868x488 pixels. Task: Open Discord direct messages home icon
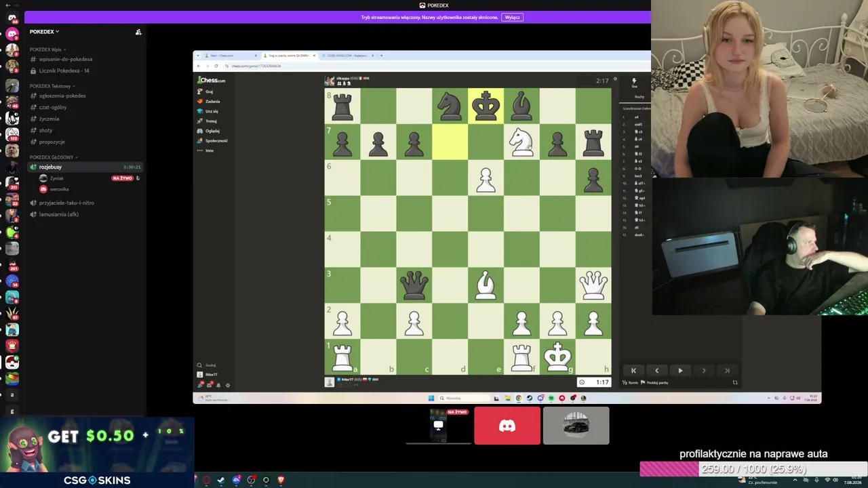point(12,18)
